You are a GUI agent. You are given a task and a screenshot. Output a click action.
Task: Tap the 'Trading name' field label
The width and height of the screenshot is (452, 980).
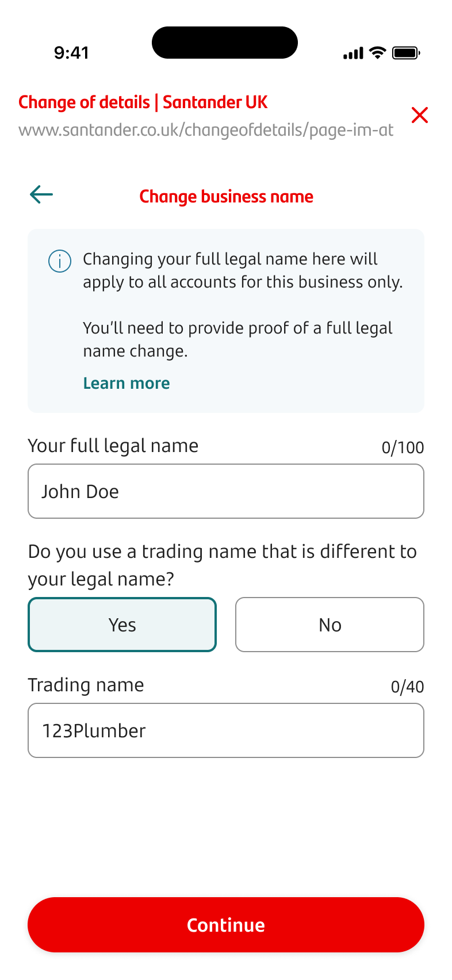click(86, 685)
